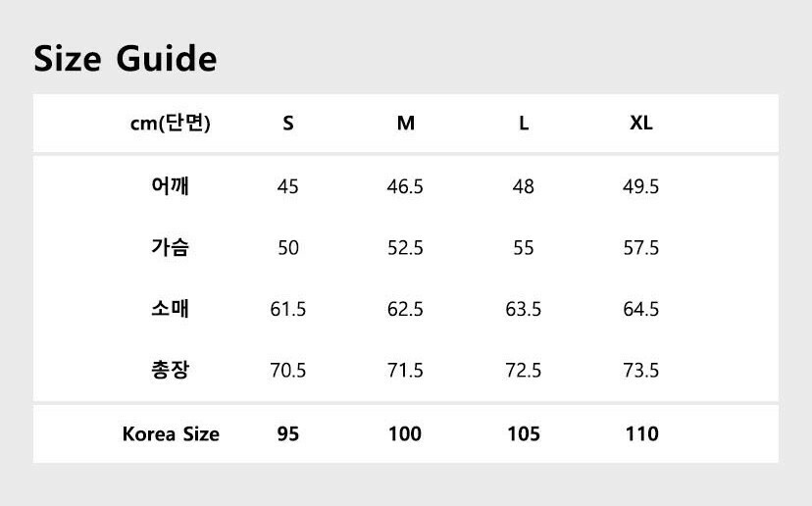This screenshot has height=506, width=812.
Task: Click Korea size 95 value
Action: tap(288, 434)
